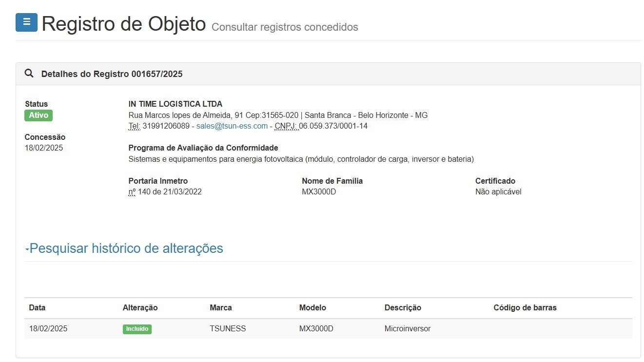Screen dimensions: 644x362
Task: Click the magnifier icon beside Detalhes do Registro
Action: click(29, 74)
